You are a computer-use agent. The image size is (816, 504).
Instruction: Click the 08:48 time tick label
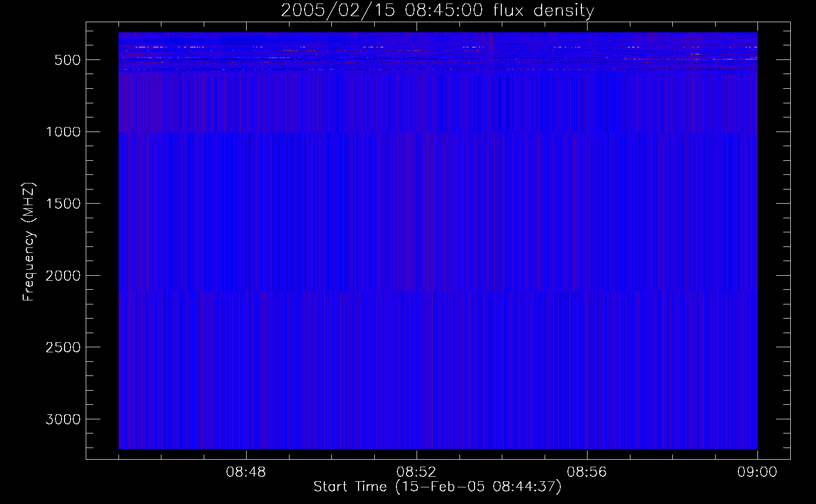[246, 472]
